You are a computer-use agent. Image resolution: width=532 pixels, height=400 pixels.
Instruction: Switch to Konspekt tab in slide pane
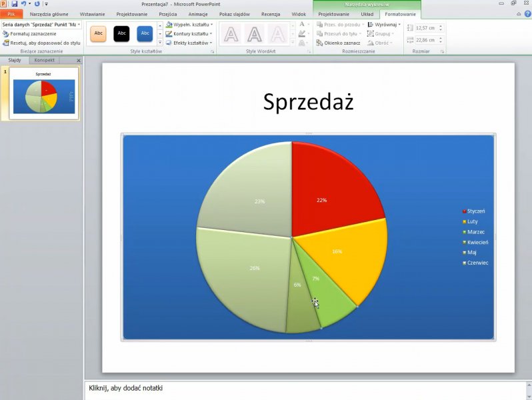(x=45, y=60)
